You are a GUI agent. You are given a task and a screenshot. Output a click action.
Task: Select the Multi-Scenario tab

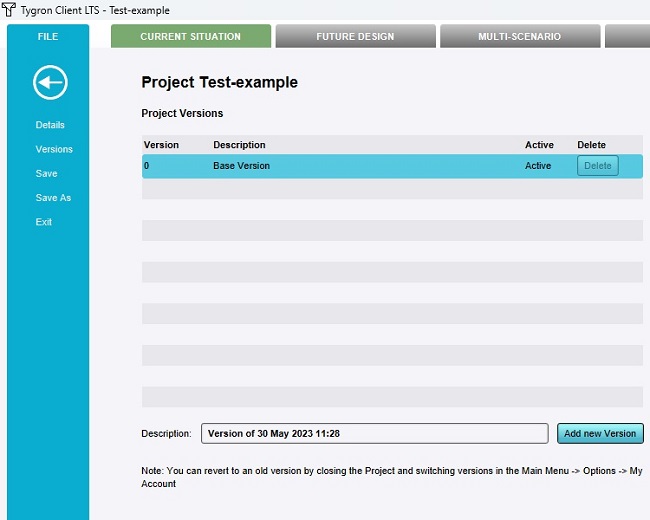click(519, 37)
